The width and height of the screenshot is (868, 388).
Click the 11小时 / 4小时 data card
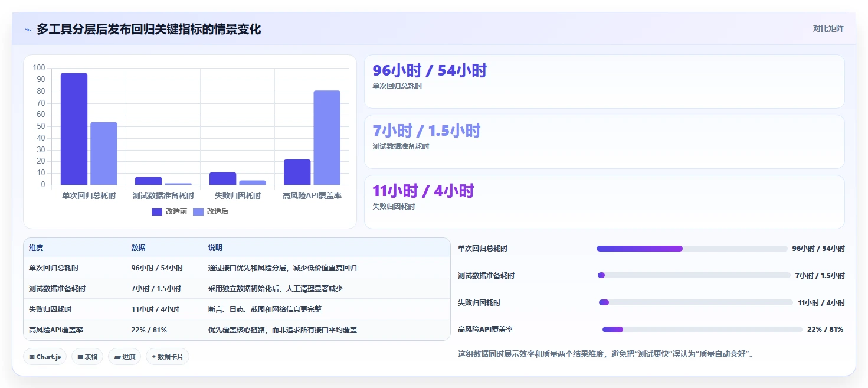point(604,202)
